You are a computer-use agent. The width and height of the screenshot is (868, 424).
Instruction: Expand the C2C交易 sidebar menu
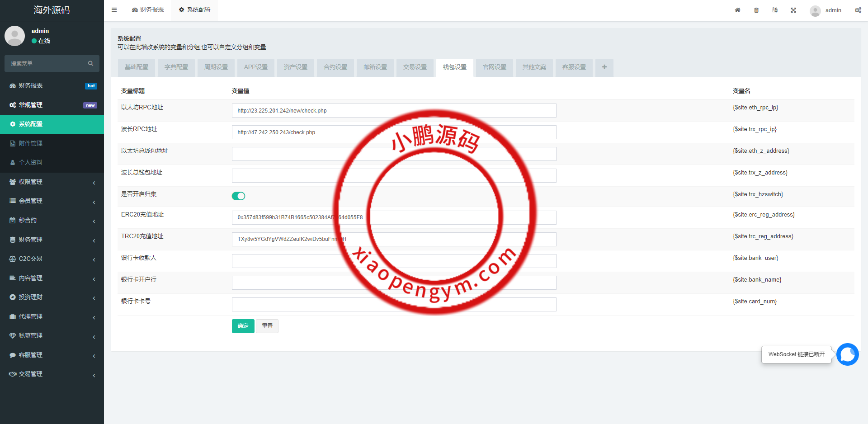(x=52, y=259)
